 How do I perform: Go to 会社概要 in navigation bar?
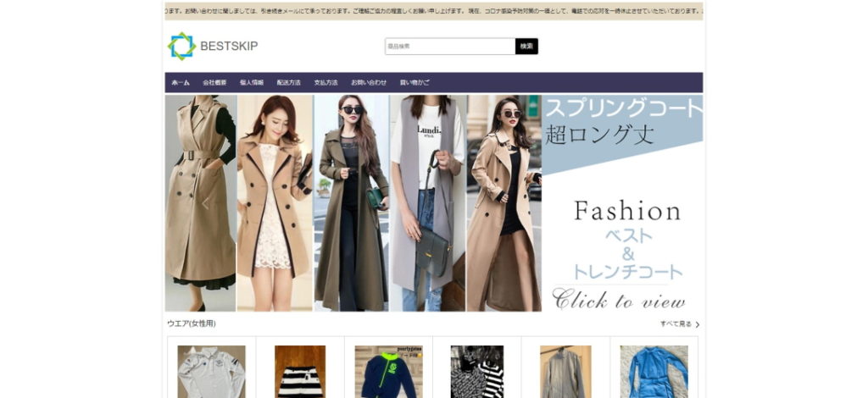(x=214, y=83)
